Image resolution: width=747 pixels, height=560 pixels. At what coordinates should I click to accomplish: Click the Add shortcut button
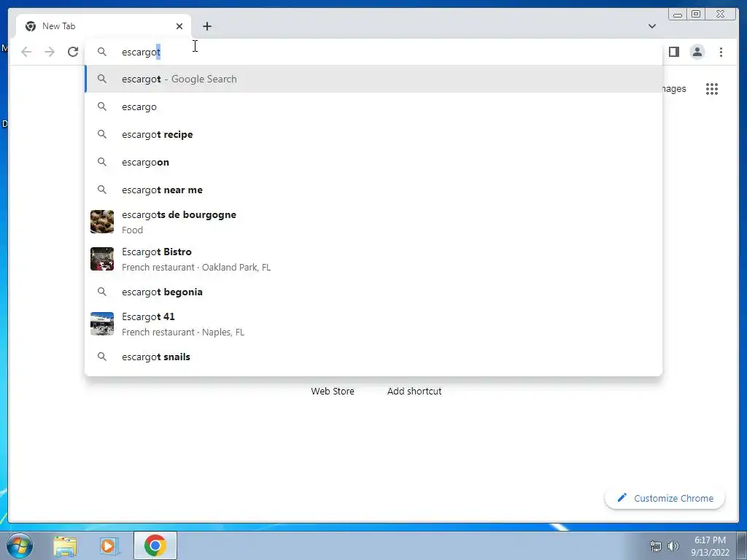(x=414, y=391)
